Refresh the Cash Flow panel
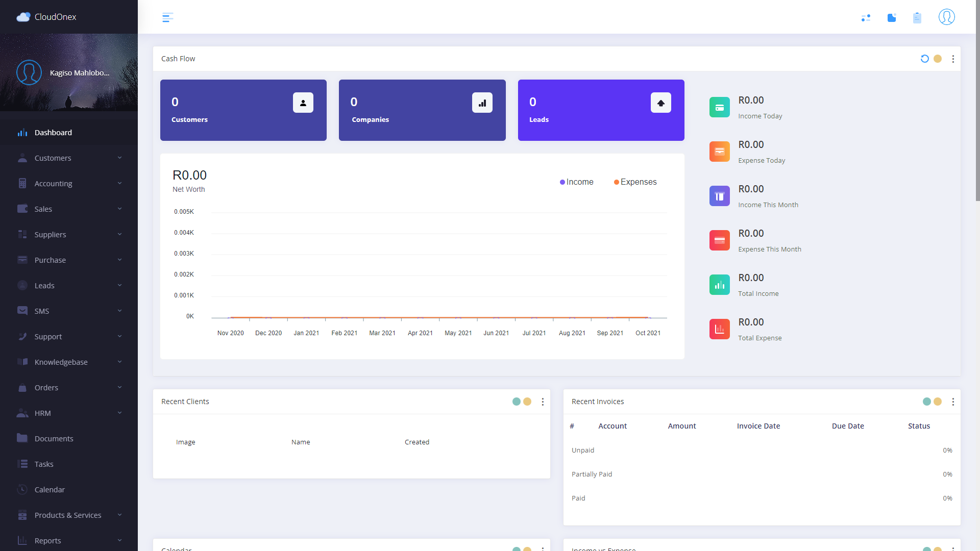 point(925,59)
